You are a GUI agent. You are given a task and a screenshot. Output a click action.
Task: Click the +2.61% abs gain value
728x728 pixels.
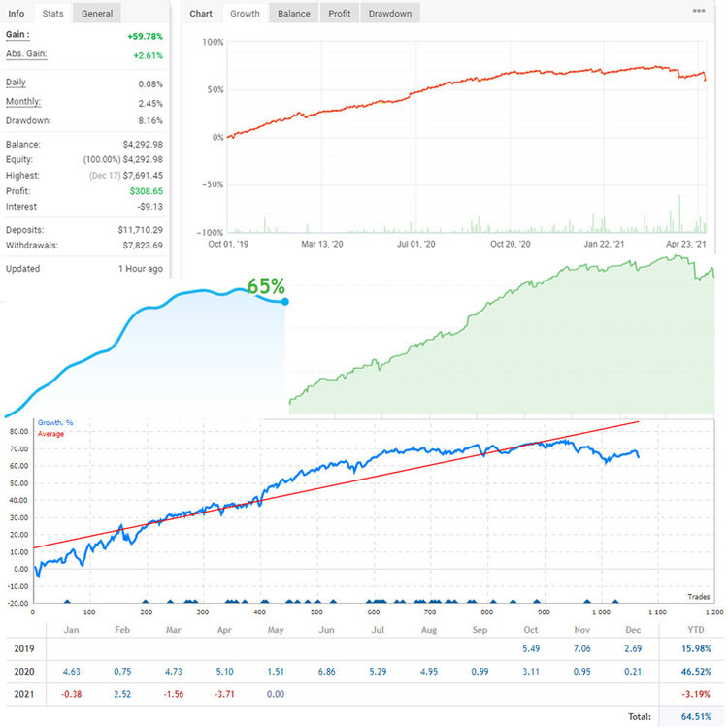pos(149,55)
